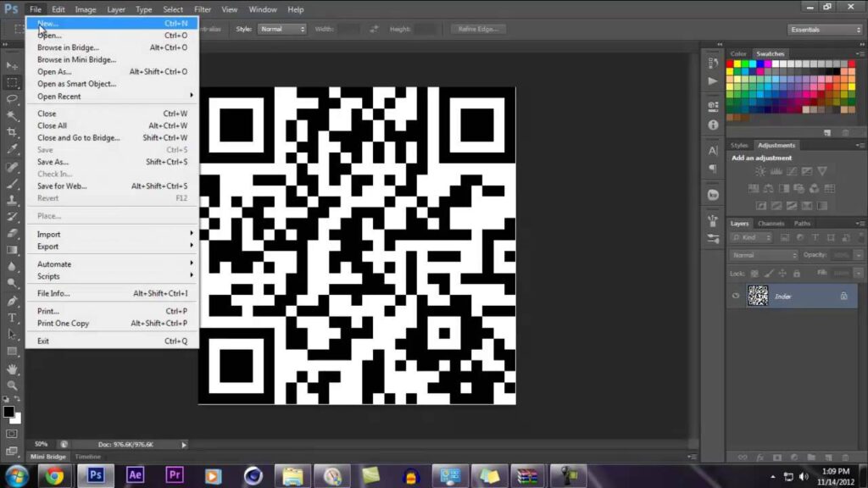Screen dimensions: 868x488
Task: Toggle lock image pixels
Action: tap(769, 274)
